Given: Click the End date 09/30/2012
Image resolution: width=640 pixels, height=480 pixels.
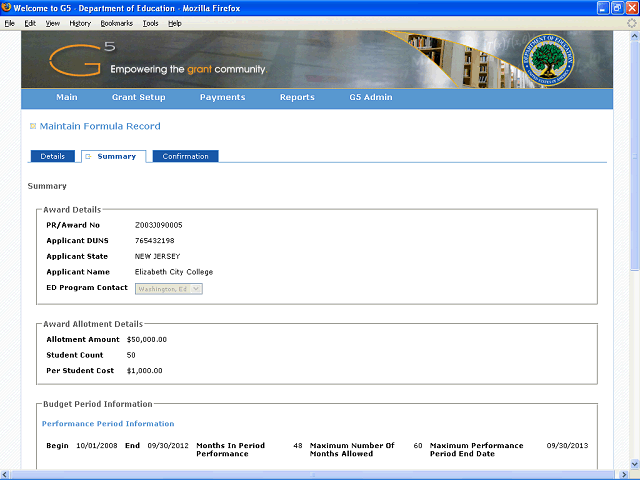Looking at the screenshot, I should click(x=168, y=446).
